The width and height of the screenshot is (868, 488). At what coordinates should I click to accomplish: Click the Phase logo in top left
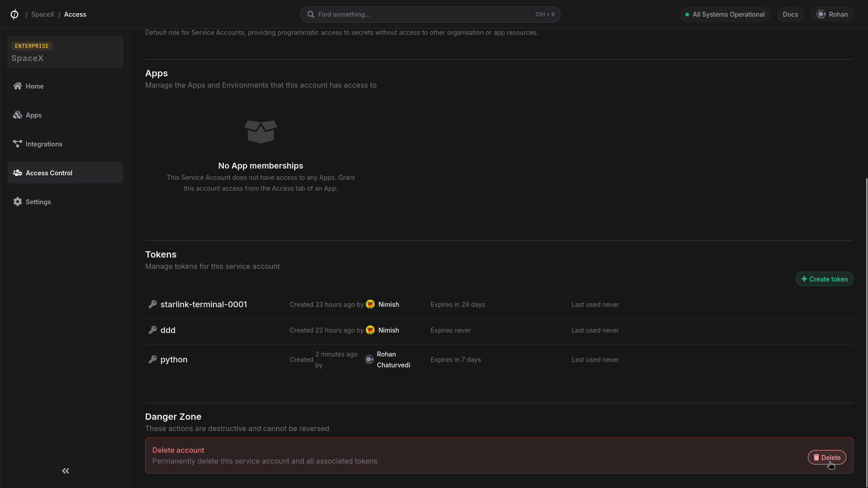tap(14, 14)
